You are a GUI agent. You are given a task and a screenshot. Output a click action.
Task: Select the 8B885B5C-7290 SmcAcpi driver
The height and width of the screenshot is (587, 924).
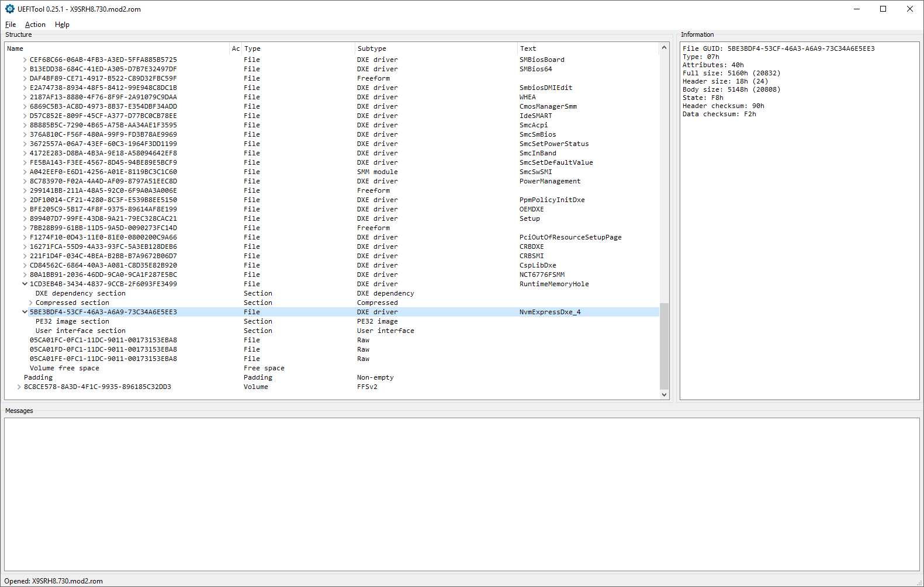click(x=332, y=125)
